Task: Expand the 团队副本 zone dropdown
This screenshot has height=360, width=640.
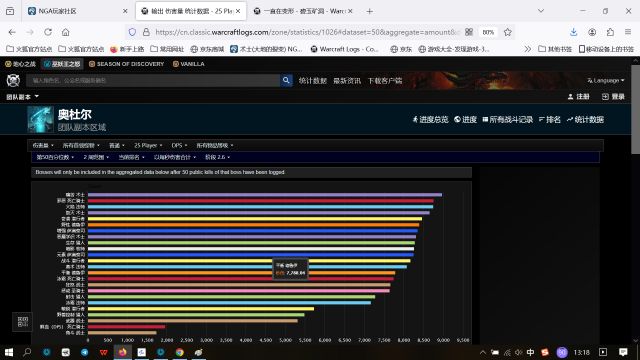Action: [x=22, y=97]
